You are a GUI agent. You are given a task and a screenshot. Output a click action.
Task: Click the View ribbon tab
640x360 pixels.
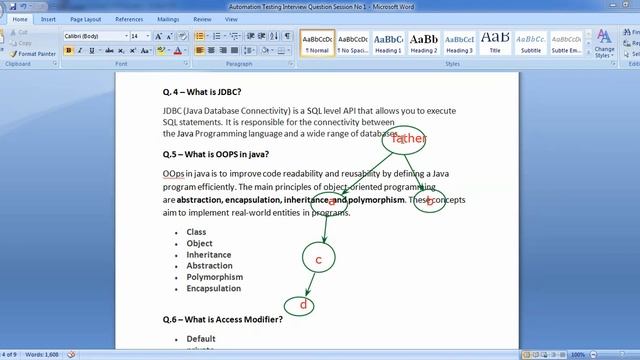(x=231, y=19)
